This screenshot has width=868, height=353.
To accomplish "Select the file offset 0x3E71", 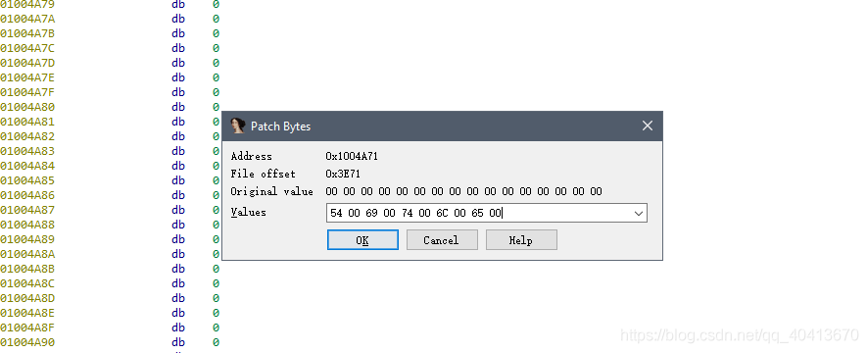I will pos(343,174).
